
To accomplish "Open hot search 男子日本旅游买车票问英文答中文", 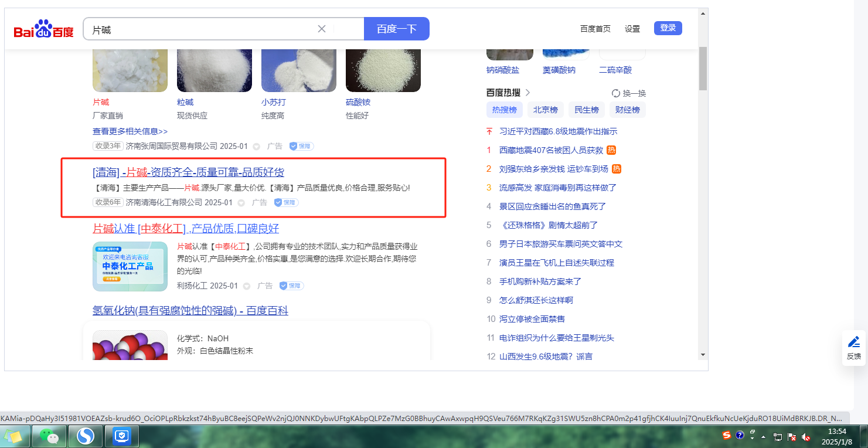I will tap(561, 244).
